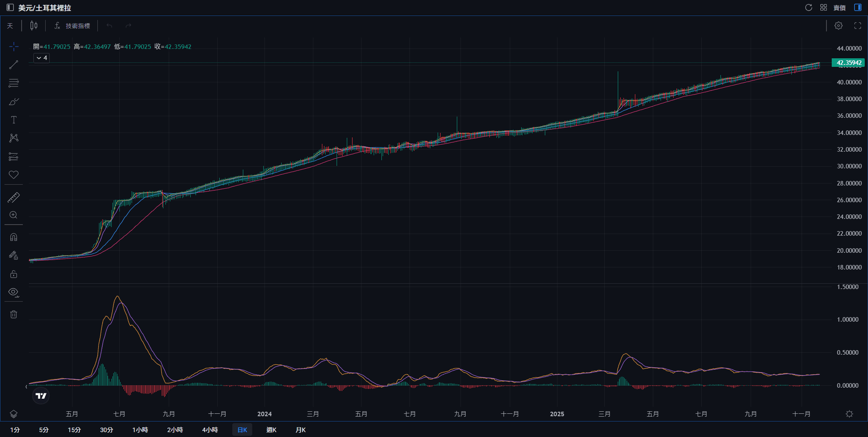868x437 pixels.
Task: Switch to the 週K timeframe
Action: tap(271, 430)
